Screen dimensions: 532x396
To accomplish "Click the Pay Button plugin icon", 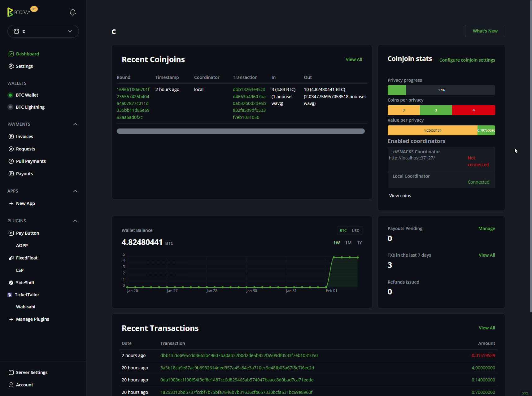I will pyautogui.click(x=11, y=233).
